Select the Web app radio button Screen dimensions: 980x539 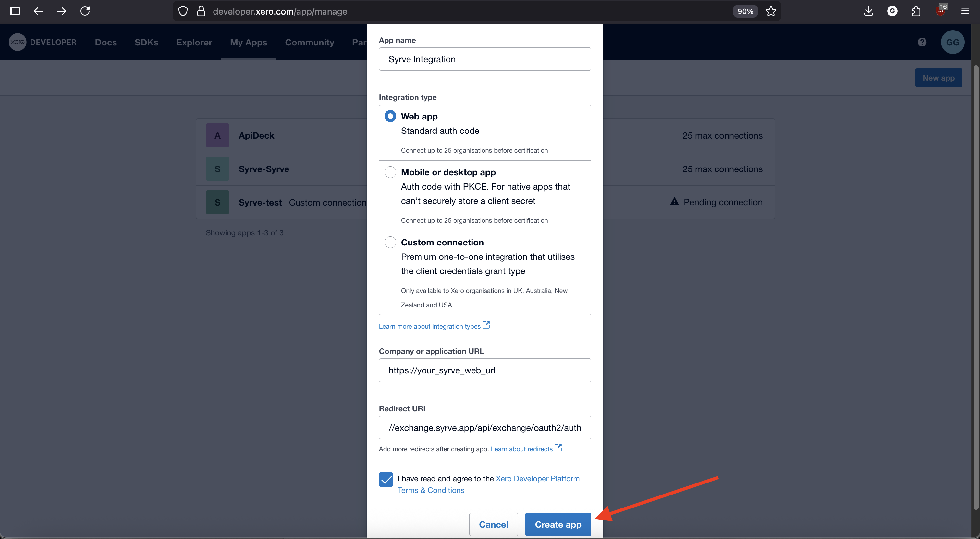pyautogui.click(x=390, y=116)
